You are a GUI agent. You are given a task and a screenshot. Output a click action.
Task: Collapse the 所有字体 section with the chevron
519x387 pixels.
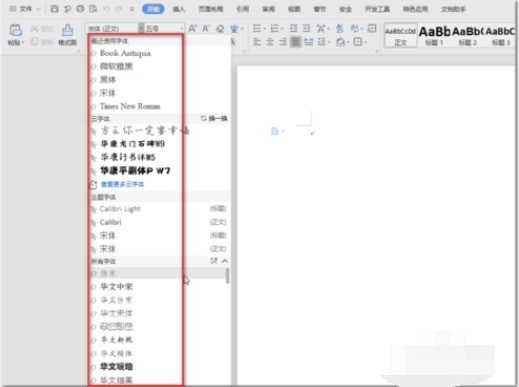tap(225, 261)
